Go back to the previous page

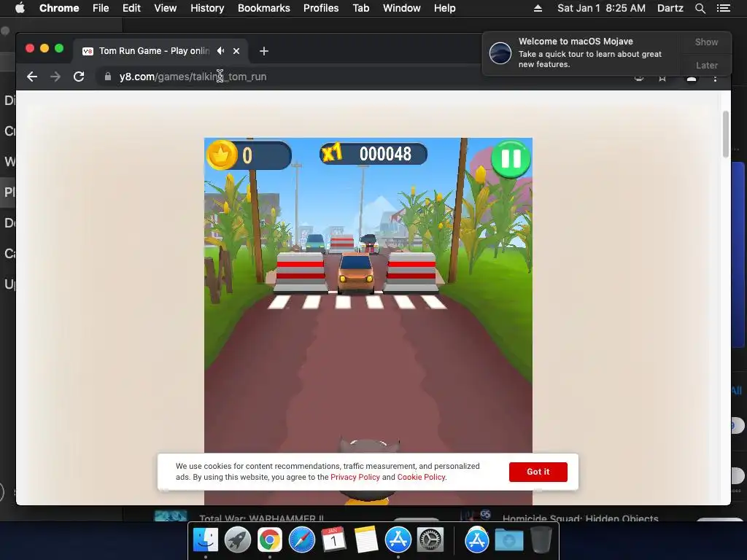click(x=32, y=77)
